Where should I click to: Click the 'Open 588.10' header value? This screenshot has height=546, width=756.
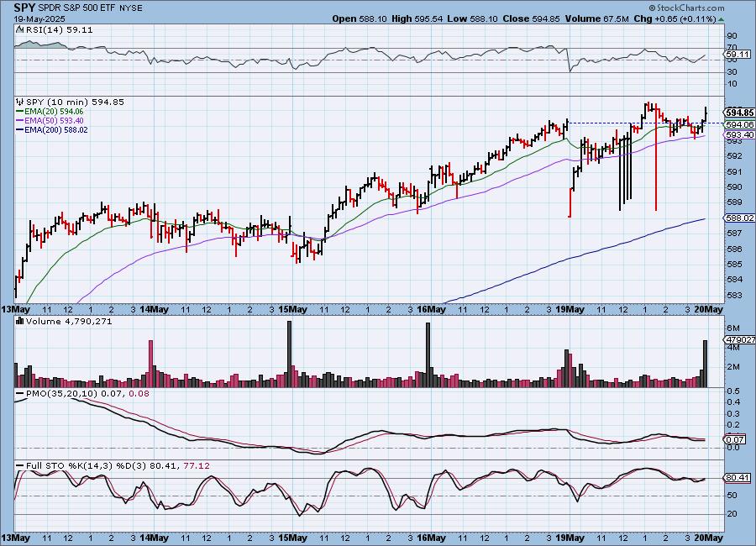coord(360,18)
